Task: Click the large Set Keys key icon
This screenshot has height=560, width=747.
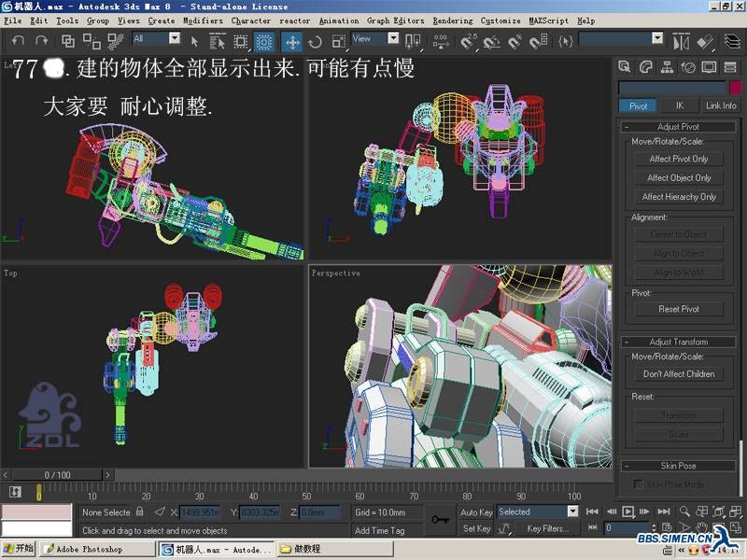Action: pyautogui.click(x=440, y=519)
